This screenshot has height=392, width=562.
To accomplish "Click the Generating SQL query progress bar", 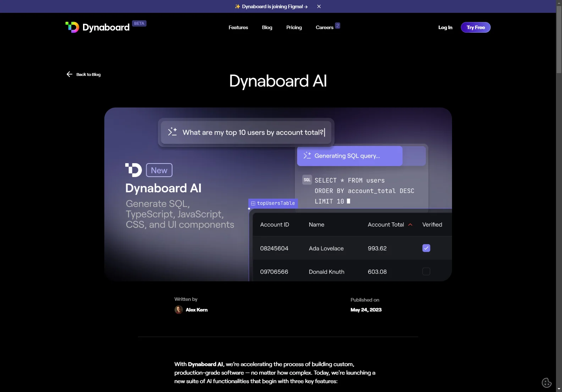I will tap(361, 156).
